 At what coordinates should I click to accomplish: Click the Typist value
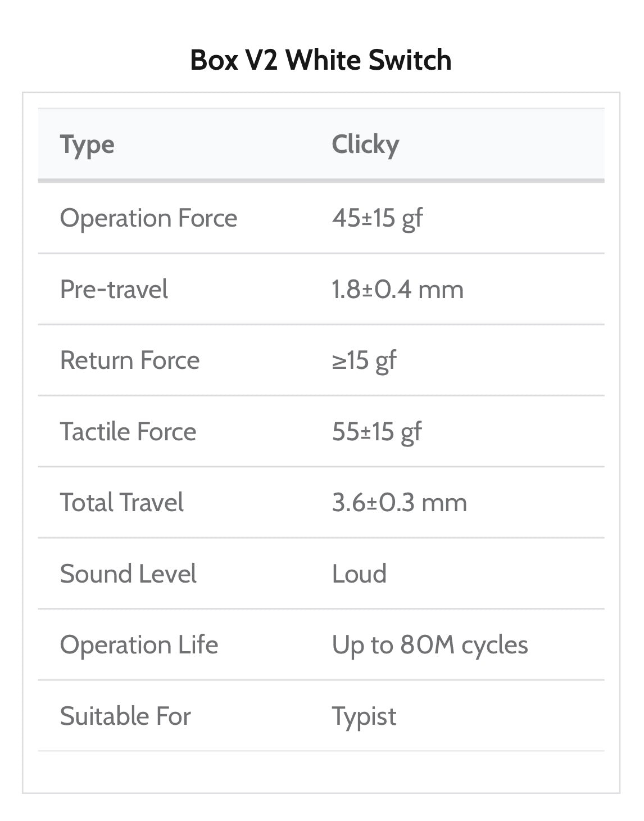pyautogui.click(x=364, y=716)
